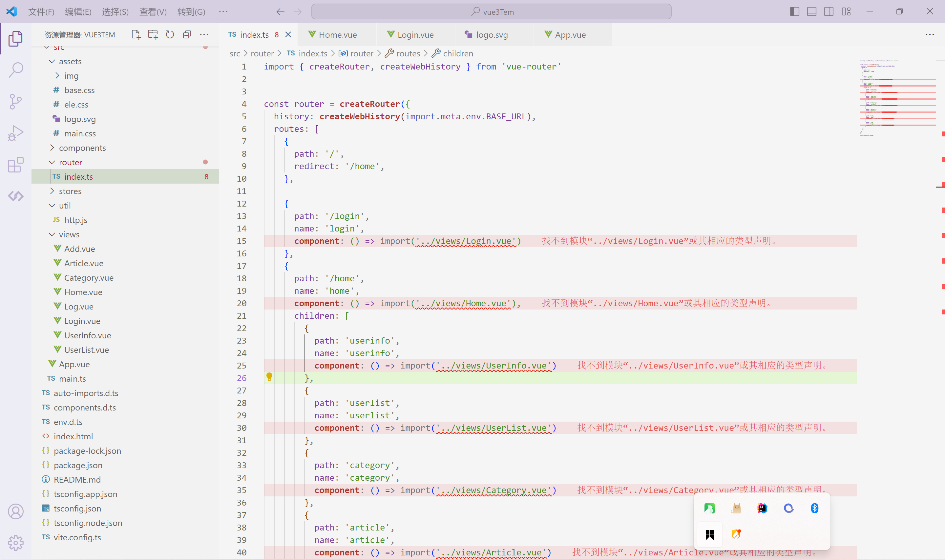This screenshot has height=560, width=945.
Task: Open the 选择(S) menu
Action: [x=115, y=12]
